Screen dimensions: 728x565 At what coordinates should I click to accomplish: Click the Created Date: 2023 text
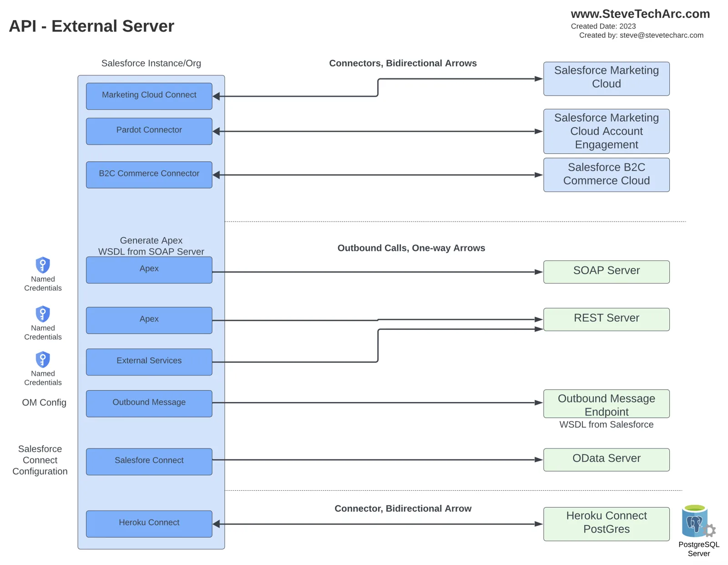(x=603, y=26)
